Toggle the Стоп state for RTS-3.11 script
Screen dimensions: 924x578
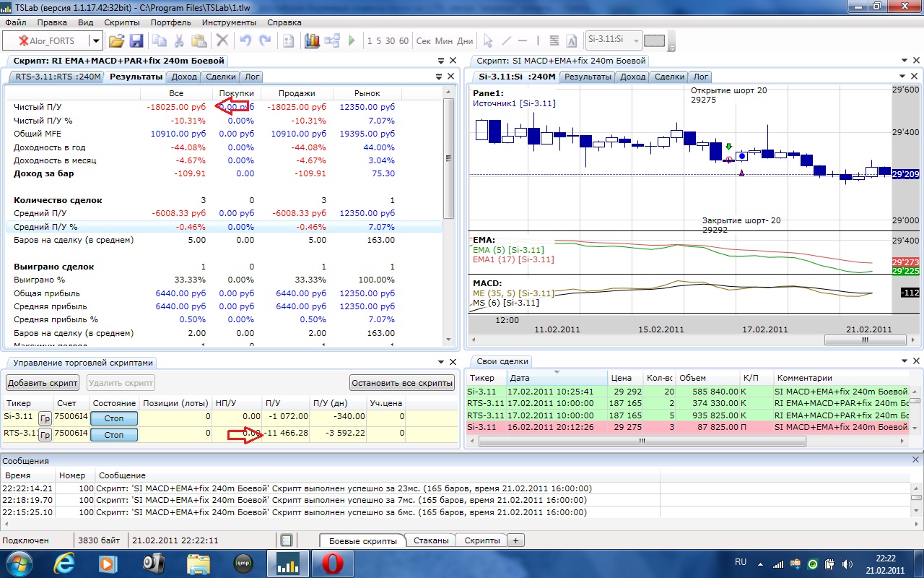tap(114, 435)
